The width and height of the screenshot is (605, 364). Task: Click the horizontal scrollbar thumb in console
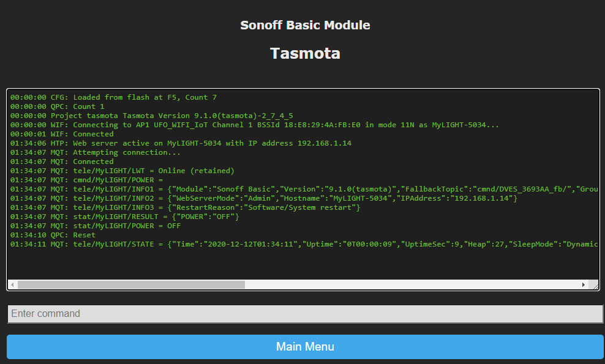click(x=131, y=284)
